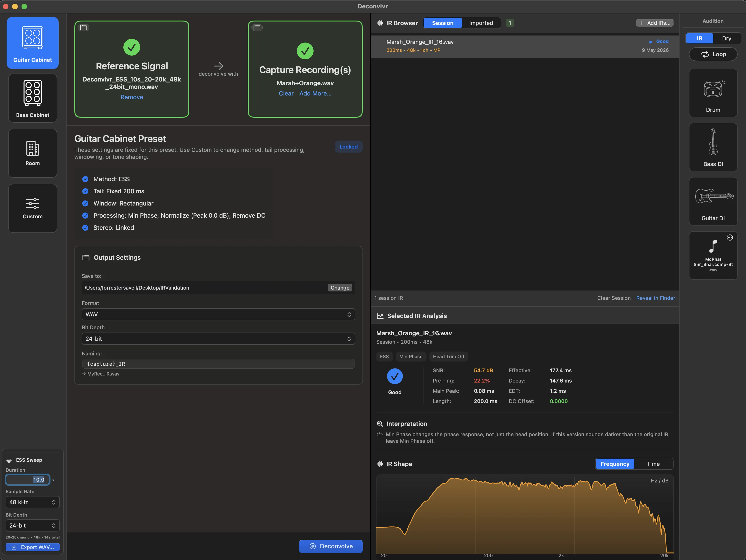The width and height of the screenshot is (746, 560).
Task: Export the sweep as WAV
Action: pyautogui.click(x=33, y=547)
